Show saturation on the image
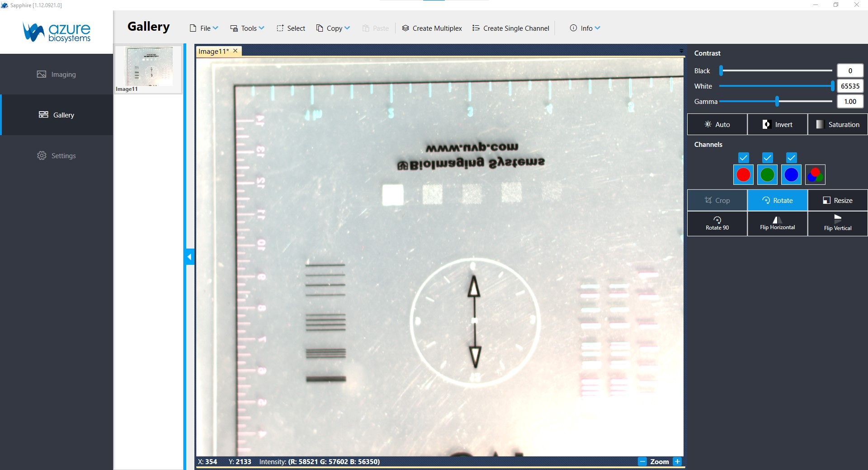The image size is (868, 470). (x=837, y=124)
